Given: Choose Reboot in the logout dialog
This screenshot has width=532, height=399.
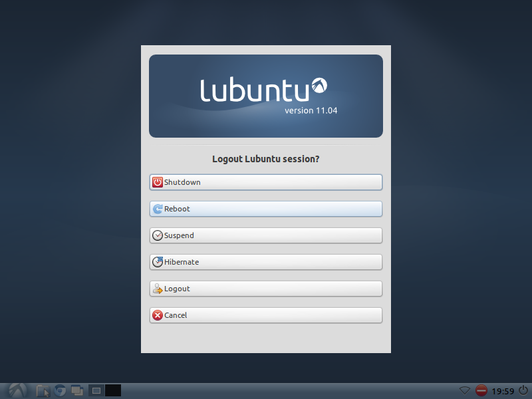Looking at the screenshot, I should tap(265, 209).
